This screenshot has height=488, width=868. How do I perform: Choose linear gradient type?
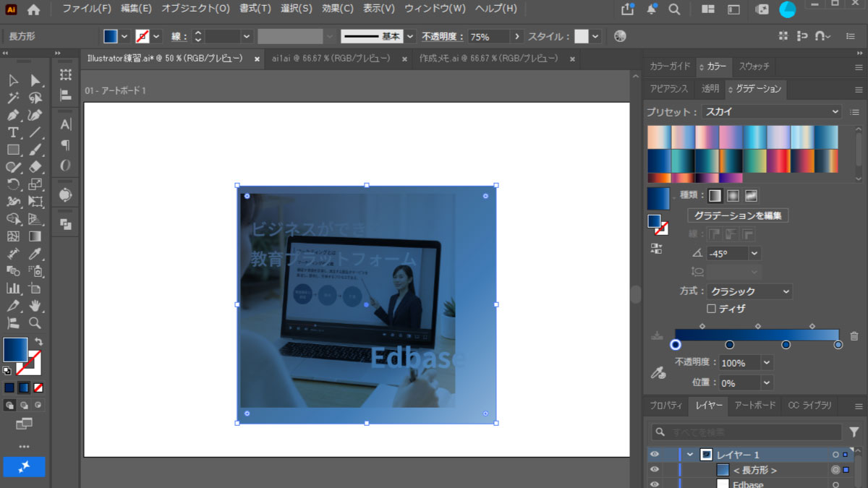point(715,195)
